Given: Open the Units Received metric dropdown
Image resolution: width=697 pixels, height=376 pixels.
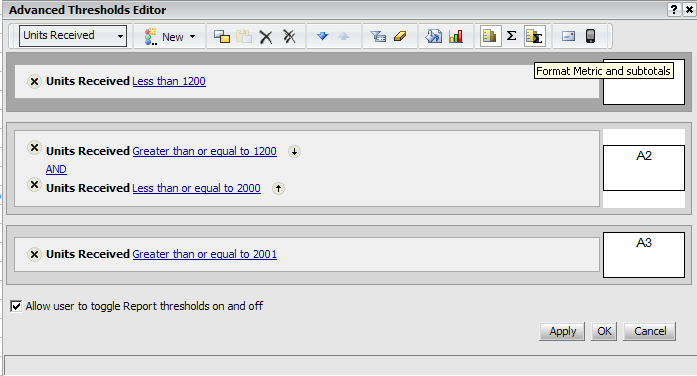Looking at the screenshot, I should tap(73, 36).
